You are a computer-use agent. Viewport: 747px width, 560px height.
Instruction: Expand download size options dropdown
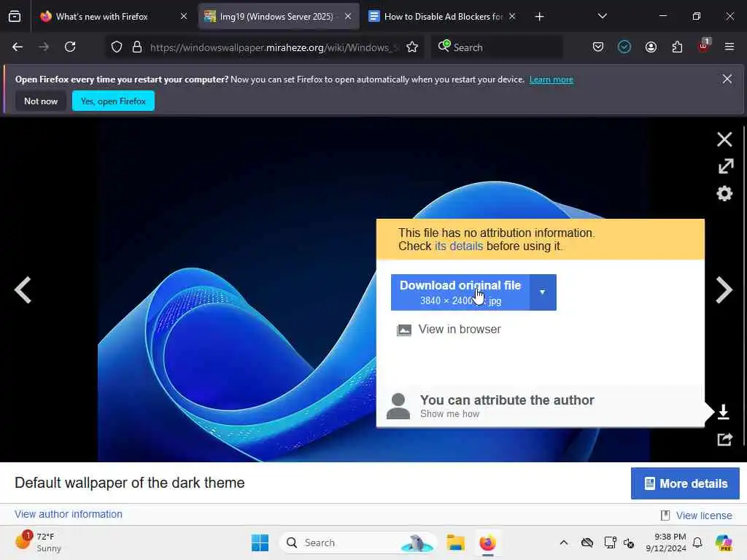tap(543, 292)
